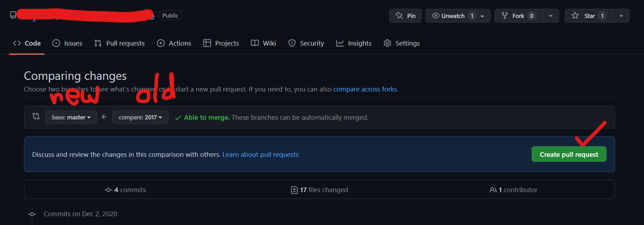Click the star count badge showing 1
Screen dimensions: 644x225
coord(602,16)
